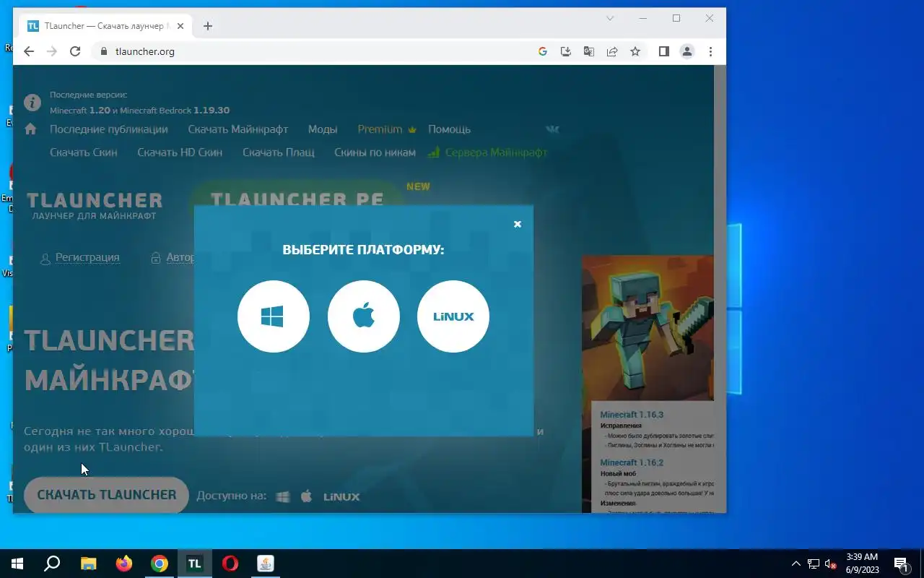Open TL app in taskbar
This screenshot has height=578, width=924.
pos(195,564)
